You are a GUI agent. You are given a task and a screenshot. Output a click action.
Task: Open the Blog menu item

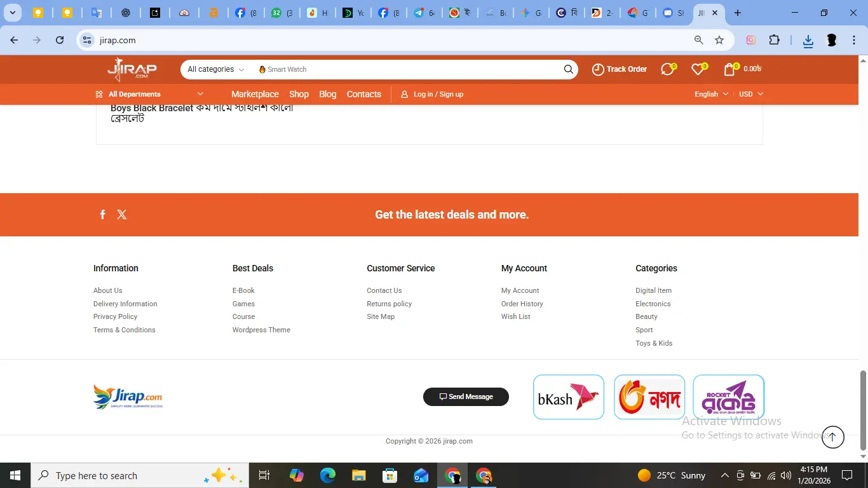pyautogui.click(x=327, y=94)
